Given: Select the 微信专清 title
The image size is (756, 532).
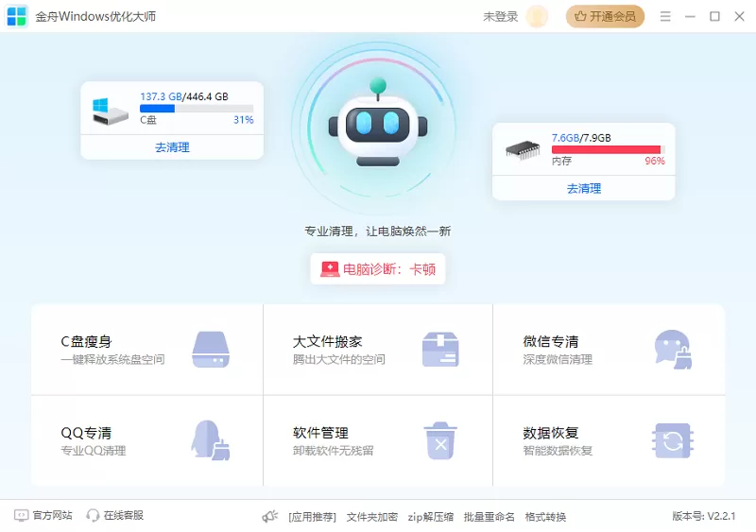Looking at the screenshot, I should click(x=551, y=341).
